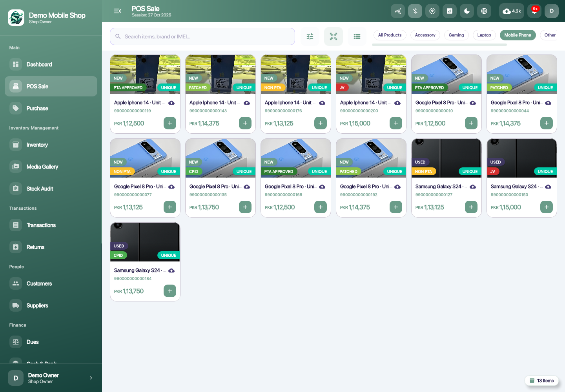Screen dimensions: 565x392
Task: Click cloud icon on Samsung S24 ending 0150
Action: tap(548, 187)
